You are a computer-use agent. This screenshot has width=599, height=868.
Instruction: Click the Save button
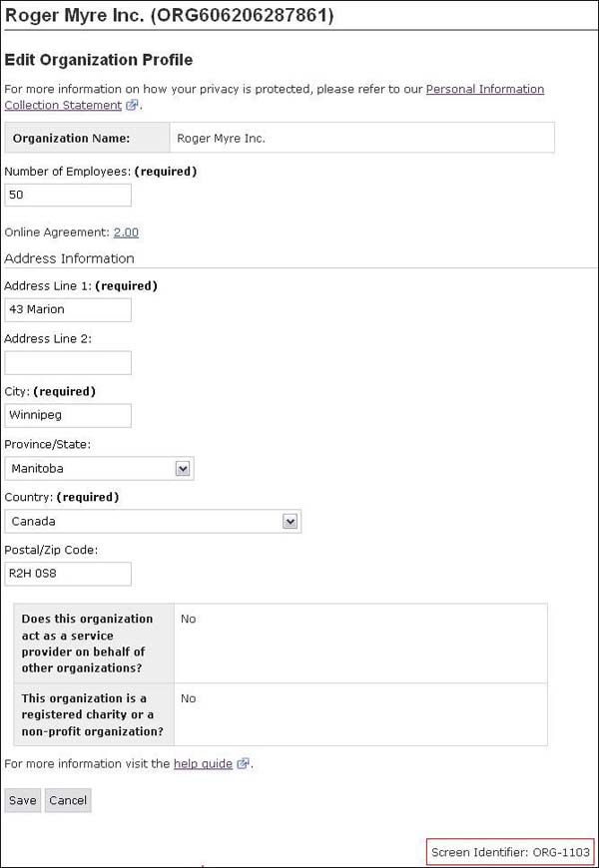tap(22, 800)
